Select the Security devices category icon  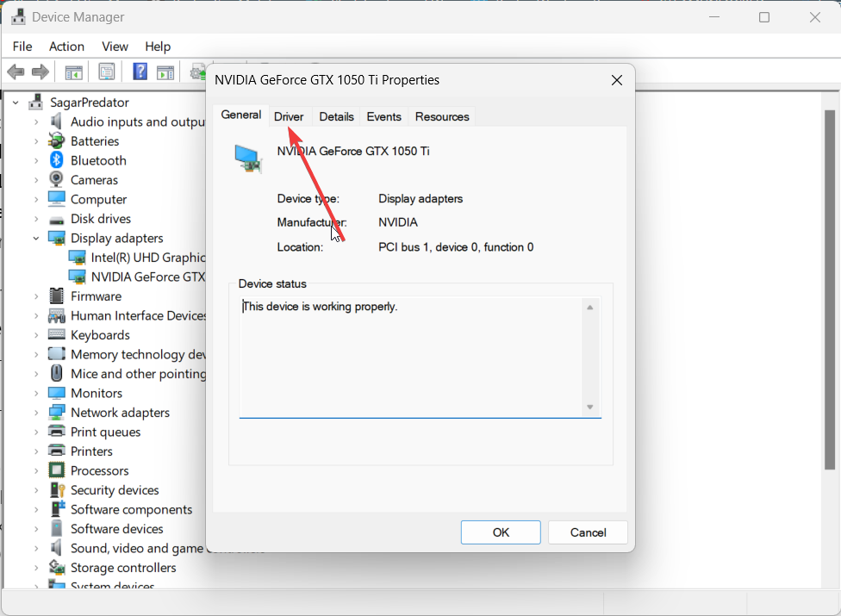(x=57, y=490)
